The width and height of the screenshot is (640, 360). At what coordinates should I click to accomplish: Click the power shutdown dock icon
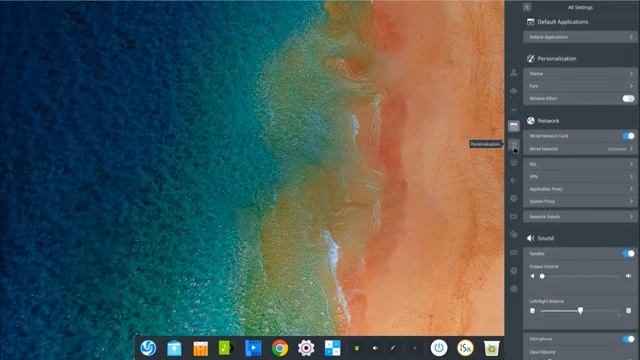[x=439, y=348]
